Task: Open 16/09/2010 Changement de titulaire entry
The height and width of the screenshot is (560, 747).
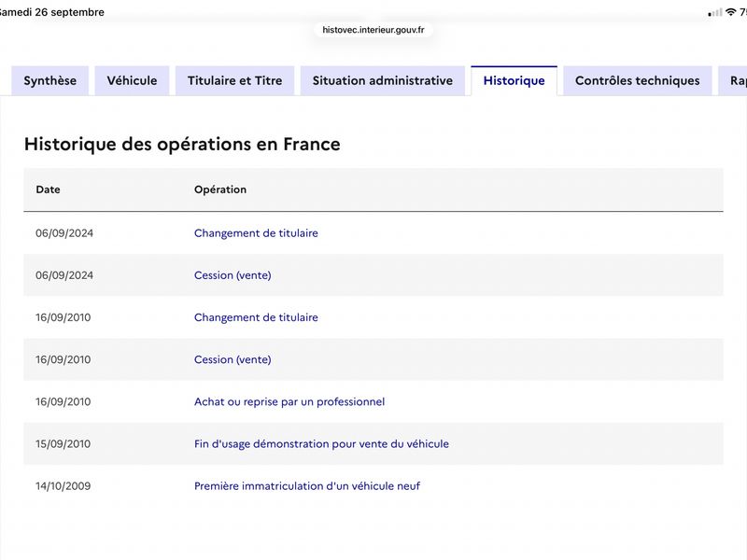Action: pyautogui.click(x=256, y=317)
